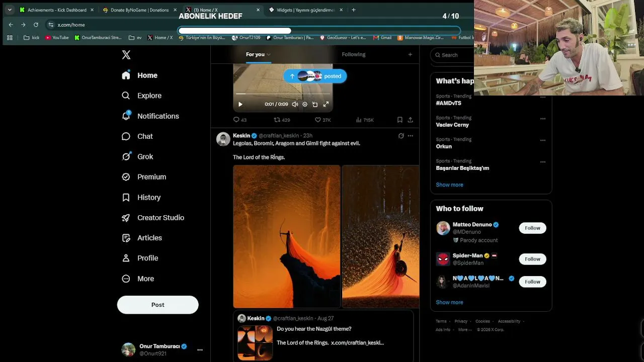
Task: Click the white Post button
Action: click(158, 305)
